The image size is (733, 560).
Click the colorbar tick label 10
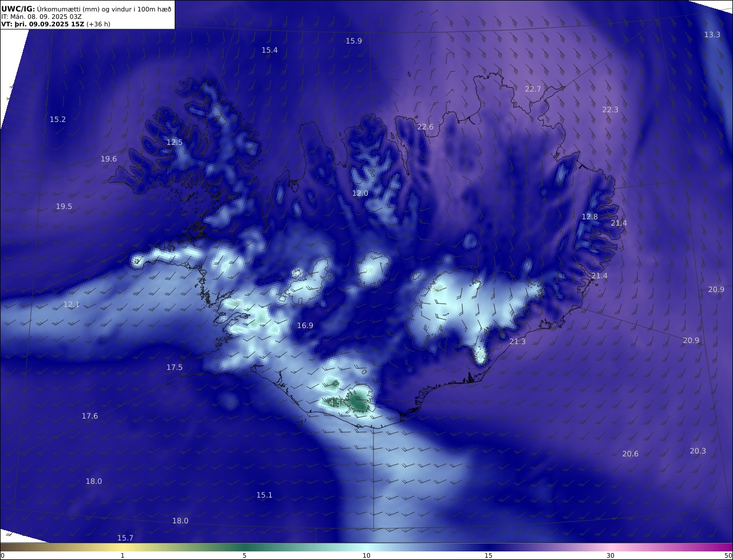pos(366,555)
